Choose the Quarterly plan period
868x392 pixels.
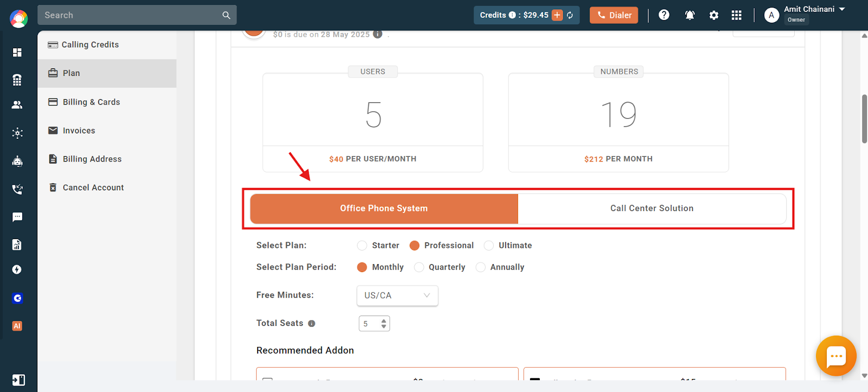tap(419, 267)
